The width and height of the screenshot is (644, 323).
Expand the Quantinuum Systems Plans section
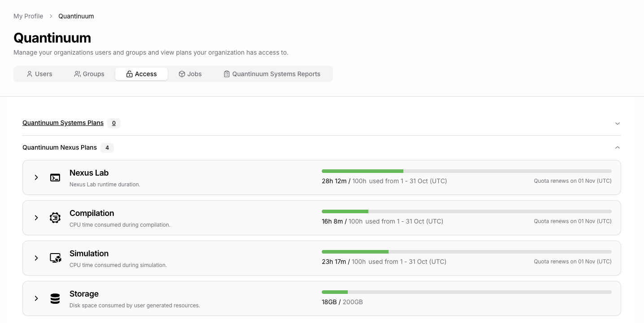pyautogui.click(x=617, y=123)
